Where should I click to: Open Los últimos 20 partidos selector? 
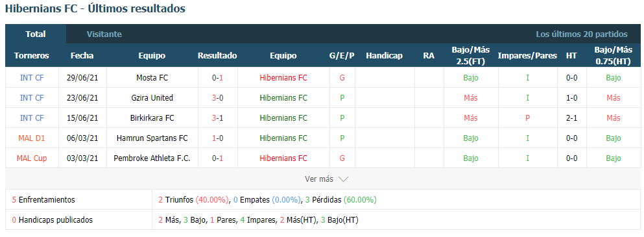[582, 34]
